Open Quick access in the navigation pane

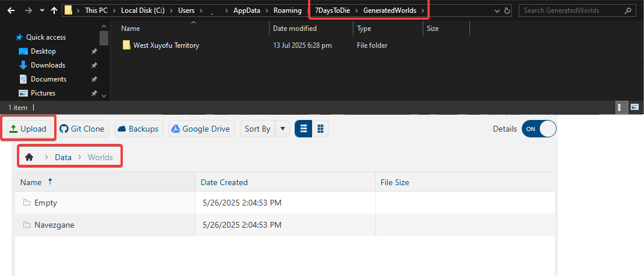point(45,37)
